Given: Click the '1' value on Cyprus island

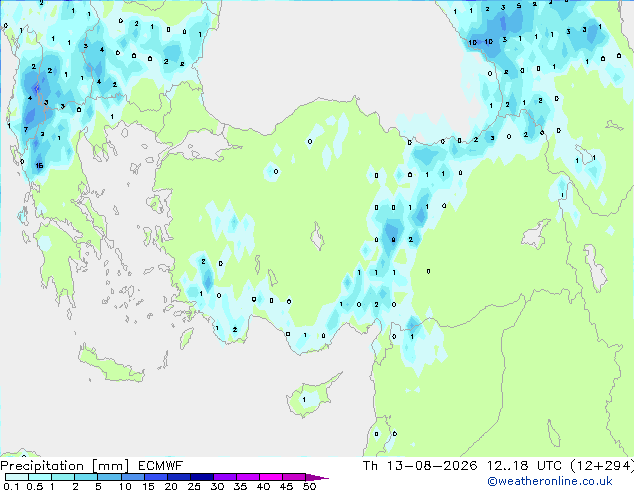Looking at the screenshot, I should coord(304,400).
